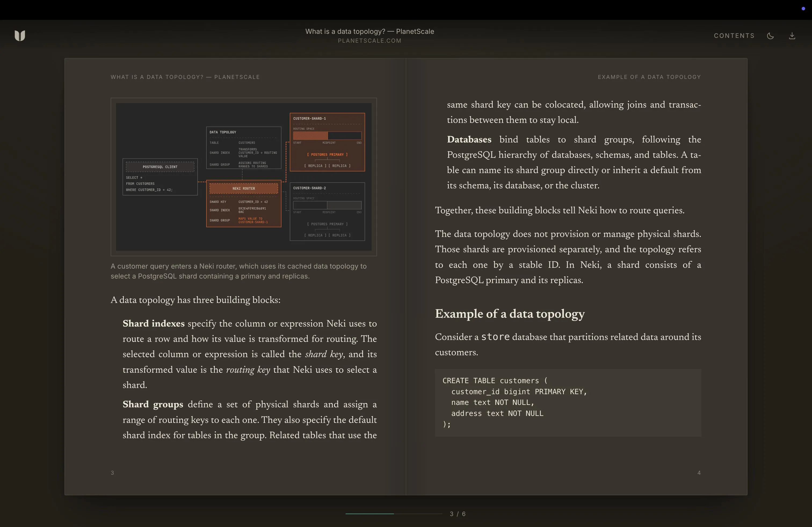This screenshot has width=812, height=527.
Task: Click the diagram caption about customer query
Action: [238, 271]
